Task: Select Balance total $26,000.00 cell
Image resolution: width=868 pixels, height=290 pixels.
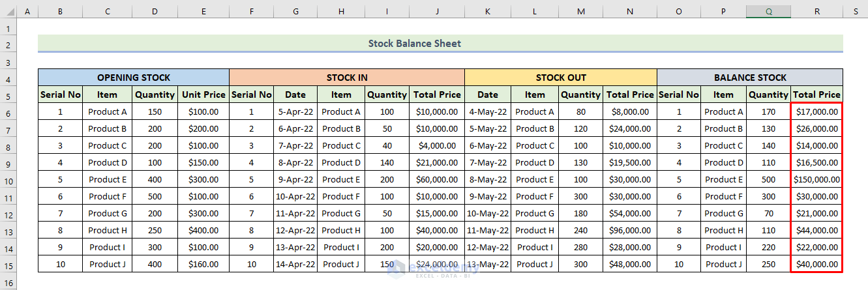Action: [816, 128]
